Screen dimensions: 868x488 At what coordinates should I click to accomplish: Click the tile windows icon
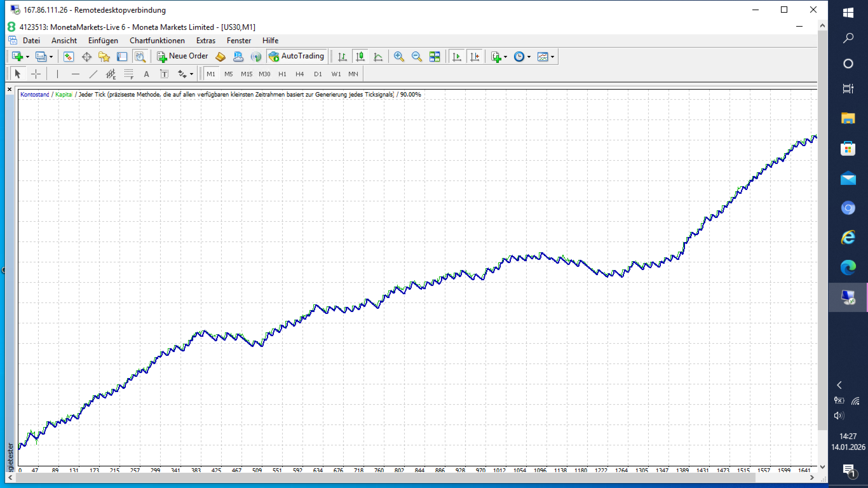tap(435, 57)
